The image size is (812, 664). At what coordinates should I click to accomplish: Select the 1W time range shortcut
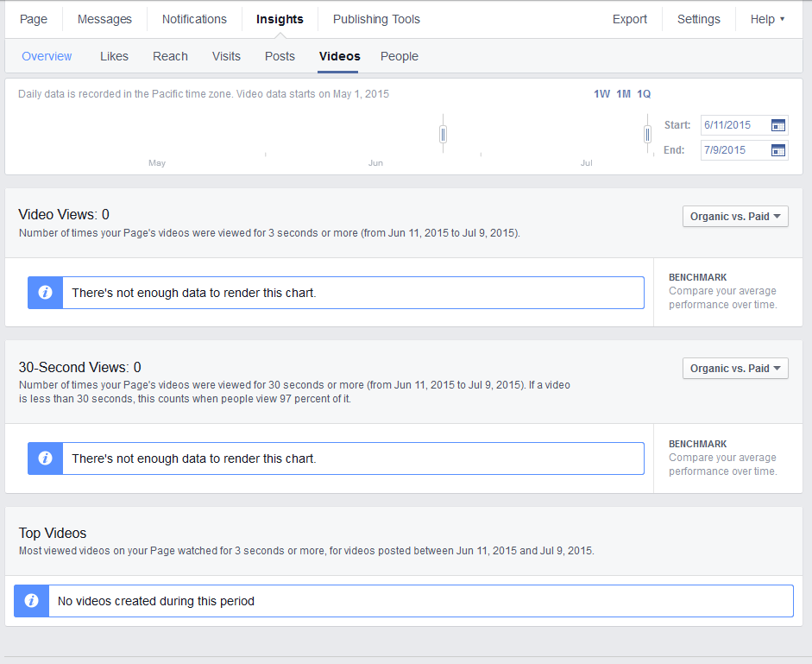pyautogui.click(x=601, y=94)
